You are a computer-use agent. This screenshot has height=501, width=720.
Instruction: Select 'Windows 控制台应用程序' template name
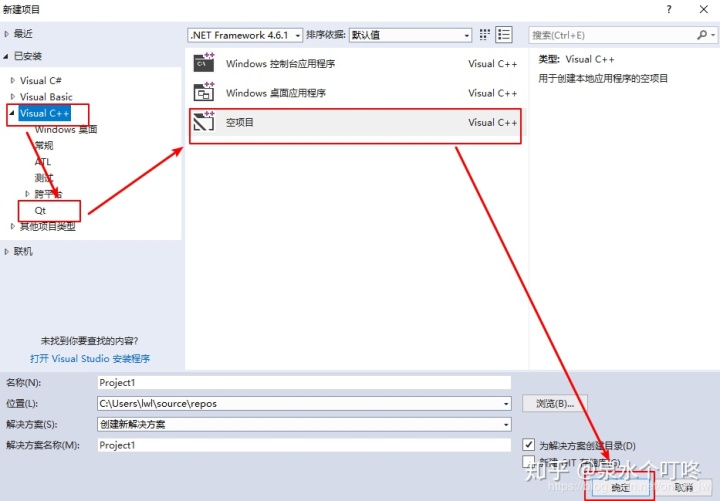(280, 63)
